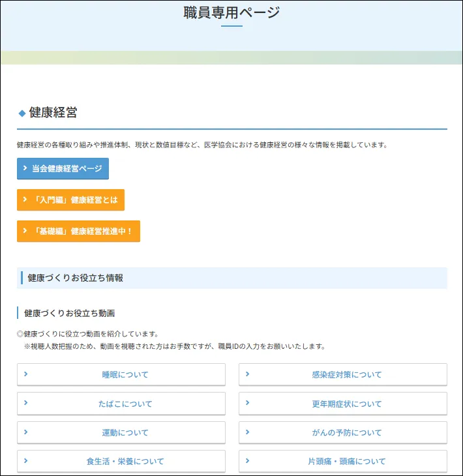Viewport: 463px width, 476px height.
Task: Open the 睡眠について video link
Action: (121, 375)
